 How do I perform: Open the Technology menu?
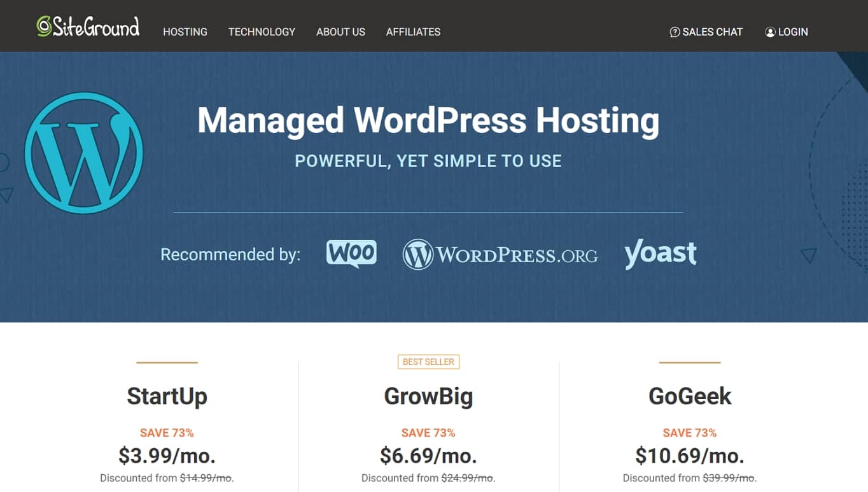click(x=262, y=32)
